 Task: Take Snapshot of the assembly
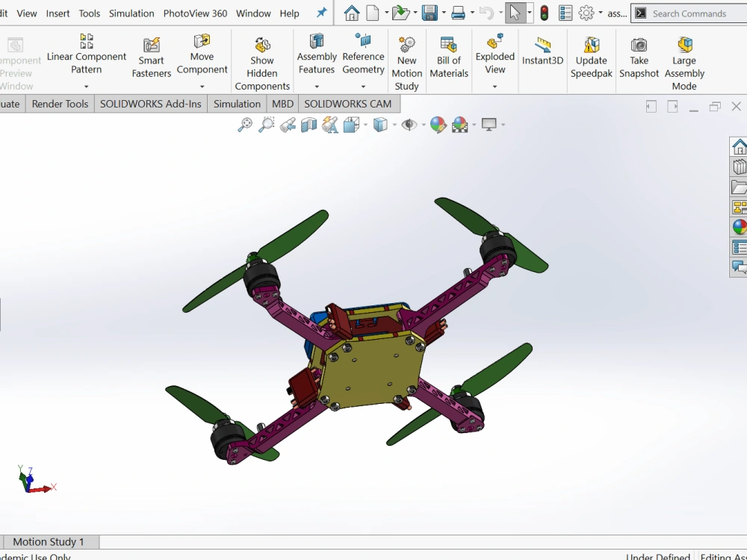(x=639, y=58)
